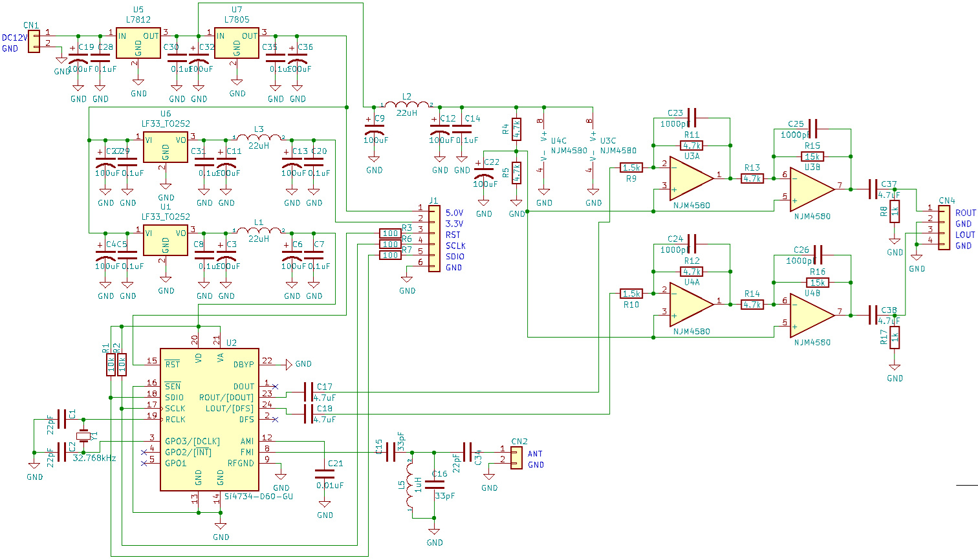Click the Si4734-D60-GU radio chip U2

[x=210, y=419]
